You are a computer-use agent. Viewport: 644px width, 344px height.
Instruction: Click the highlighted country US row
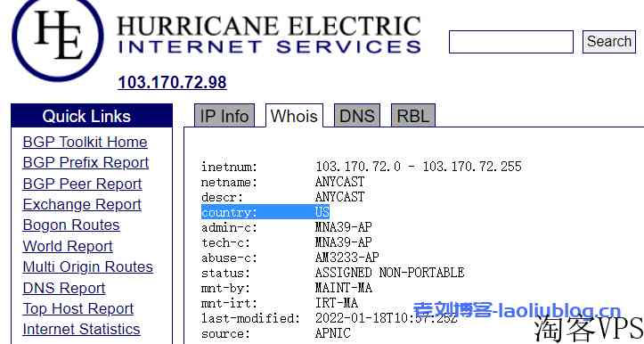coord(265,212)
